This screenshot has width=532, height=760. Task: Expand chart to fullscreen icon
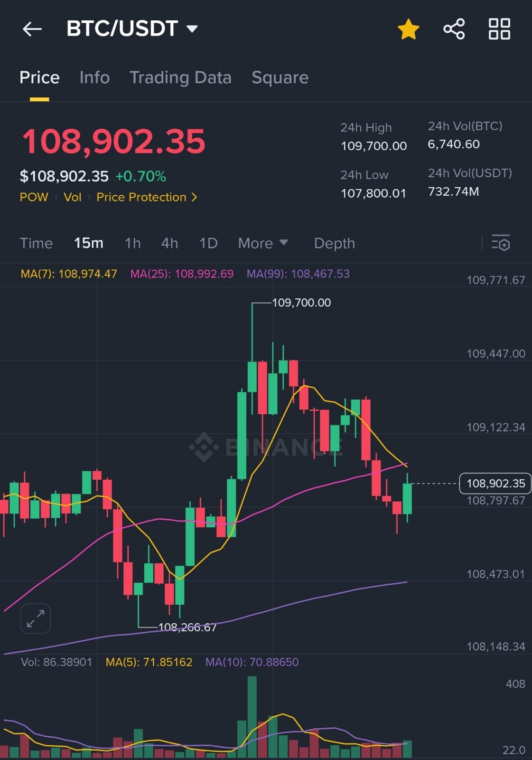pos(36,618)
